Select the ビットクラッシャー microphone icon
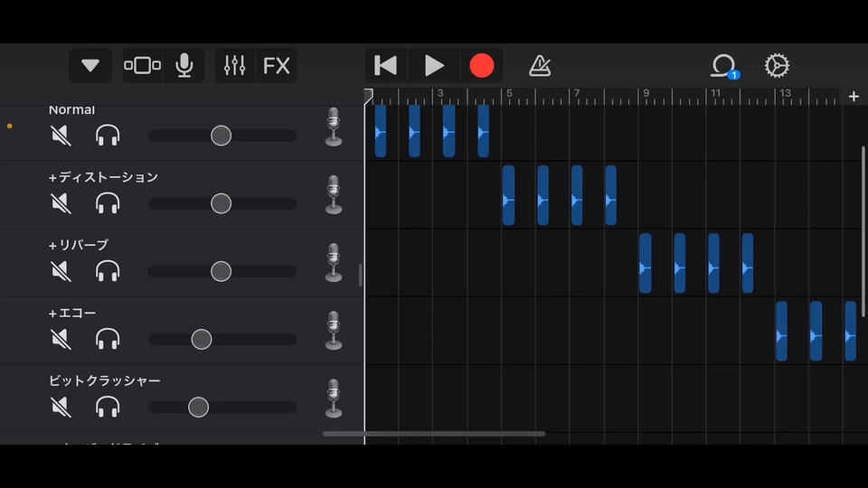 [334, 399]
